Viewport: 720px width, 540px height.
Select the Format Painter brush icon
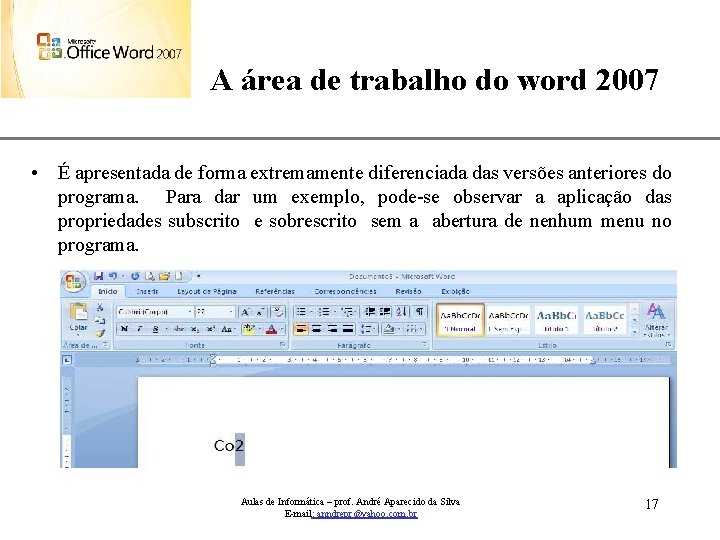[x=100, y=333]
